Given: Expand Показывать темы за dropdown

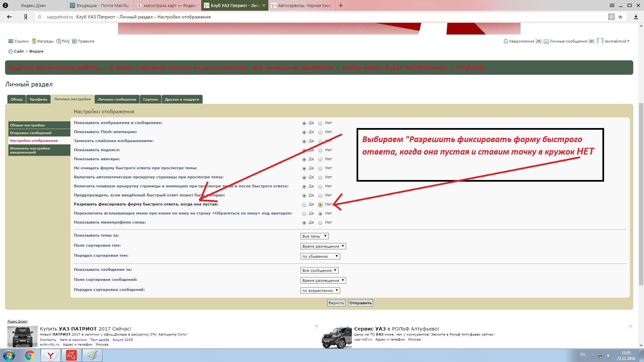Looking at the screenshot, I should (314, 236).
